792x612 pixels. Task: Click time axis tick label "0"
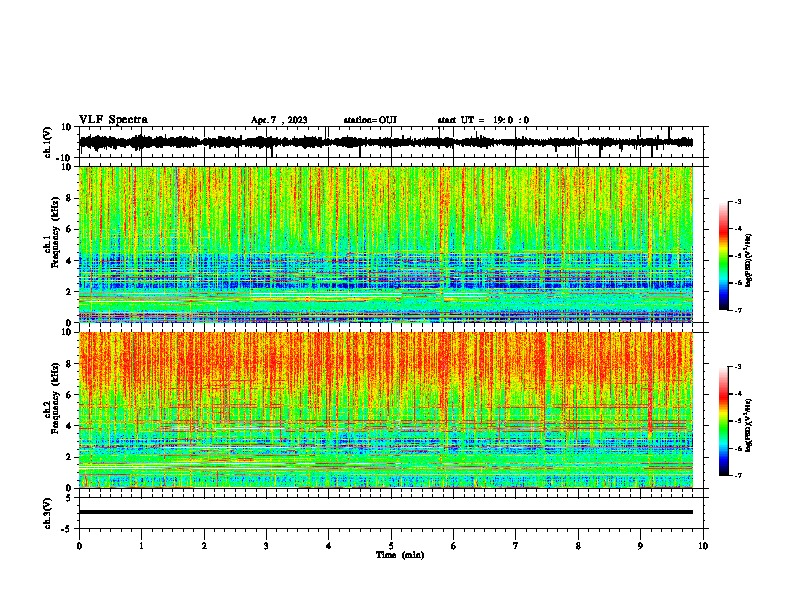coord(79,546)
